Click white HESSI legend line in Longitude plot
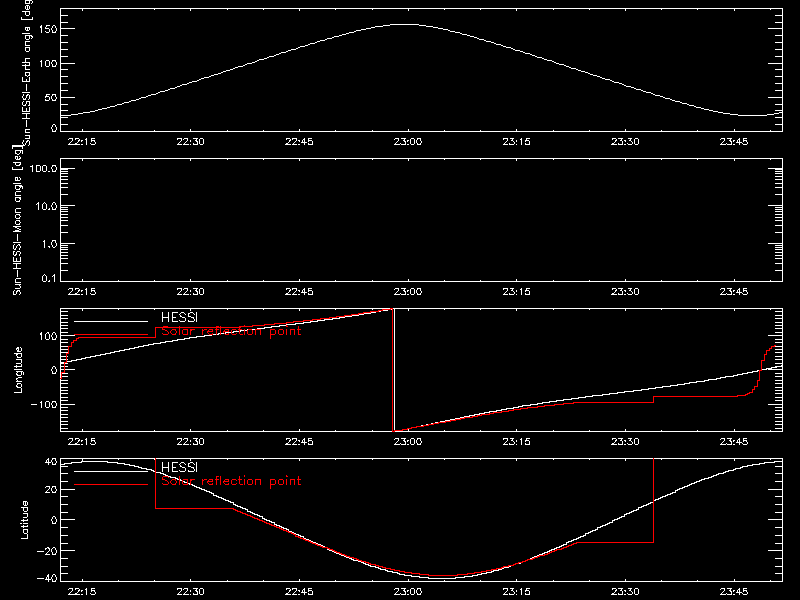The width and height of the screenshot is (800, 600). [x=111, y=321]
